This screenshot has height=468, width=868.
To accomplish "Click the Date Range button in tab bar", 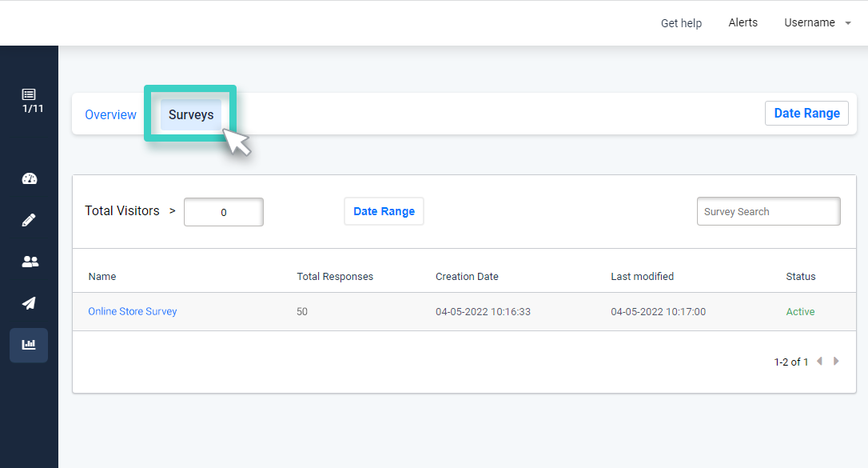I will point(806,113).
